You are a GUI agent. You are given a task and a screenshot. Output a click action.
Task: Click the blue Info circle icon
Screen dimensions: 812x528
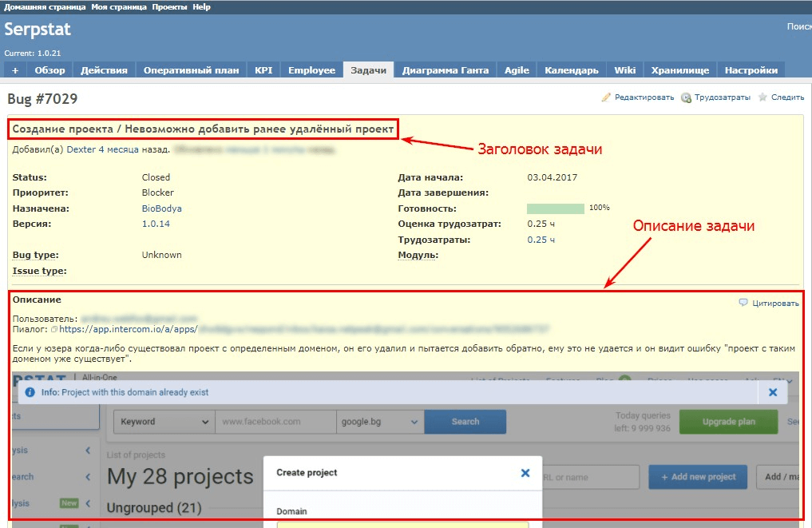pos(30,392)
